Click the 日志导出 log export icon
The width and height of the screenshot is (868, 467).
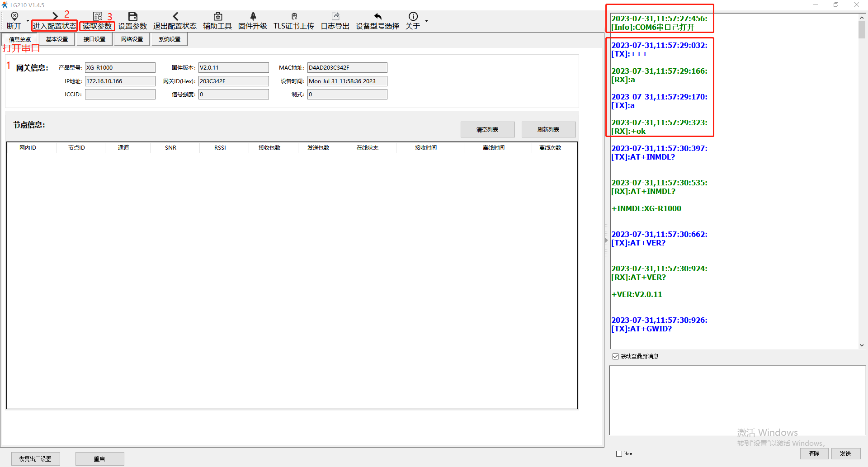coord(335,17)
